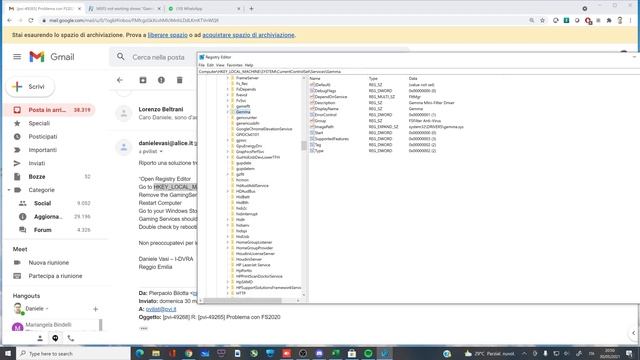Open new Chrome tab plus button
The height and width of the screenshot is (360, 640).
pos(251,8)
